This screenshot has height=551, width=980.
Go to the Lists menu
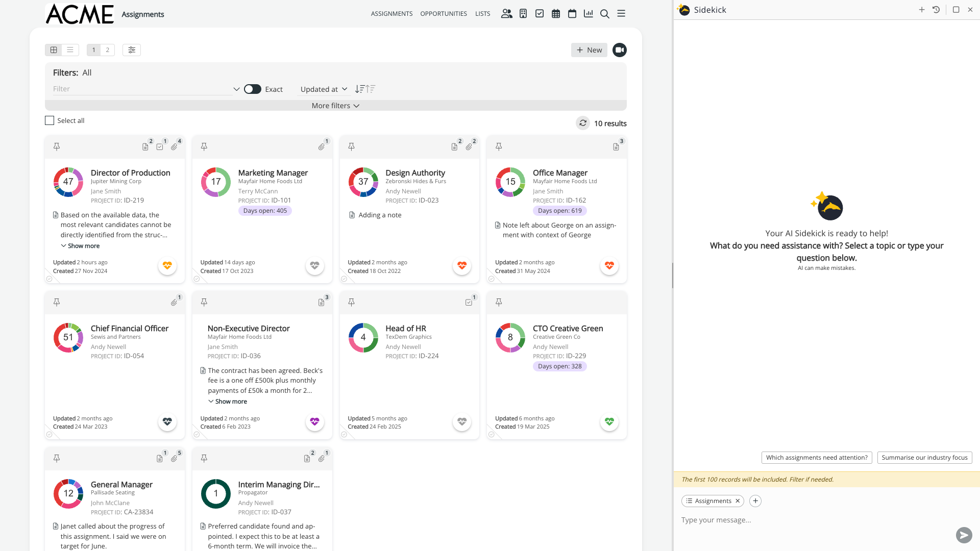coord(482,14)
